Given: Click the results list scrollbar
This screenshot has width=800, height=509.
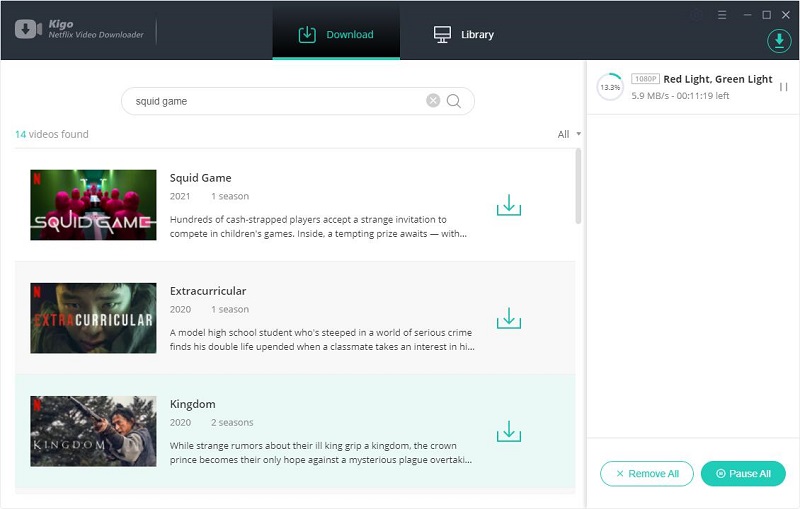Looking at the screenshot, I should tap(578, 186).
